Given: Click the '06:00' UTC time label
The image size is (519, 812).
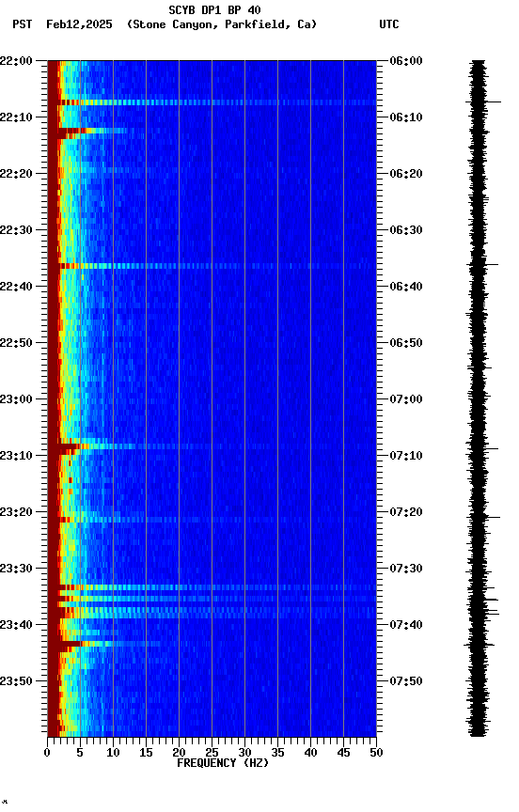Looking at the screenshot, I should click(x=406, y=61).
